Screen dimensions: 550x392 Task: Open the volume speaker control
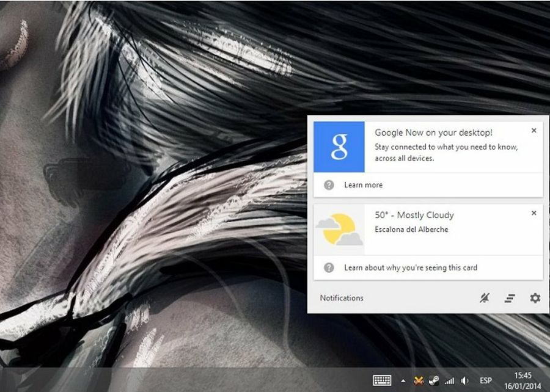pos(464,380)
